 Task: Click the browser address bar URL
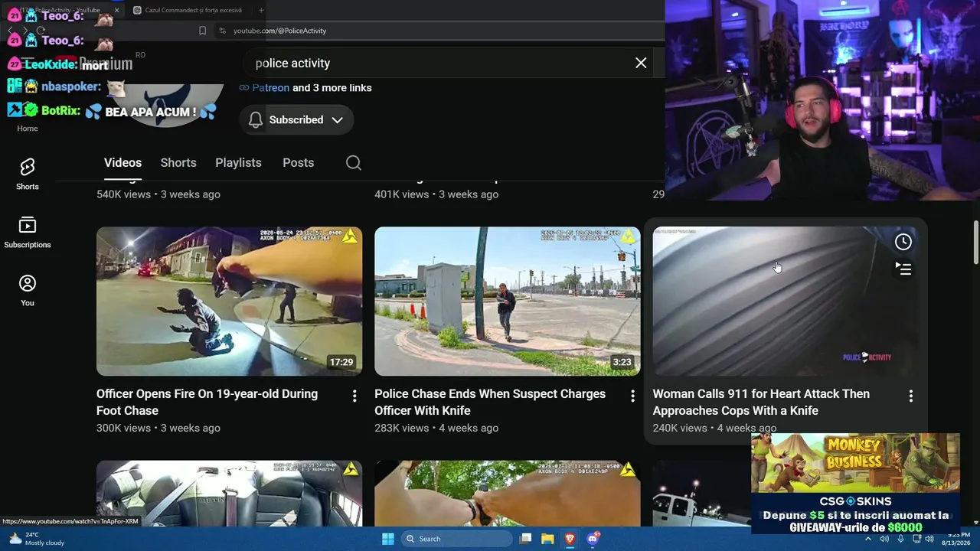pyautogui.click(x=279, y=31)
